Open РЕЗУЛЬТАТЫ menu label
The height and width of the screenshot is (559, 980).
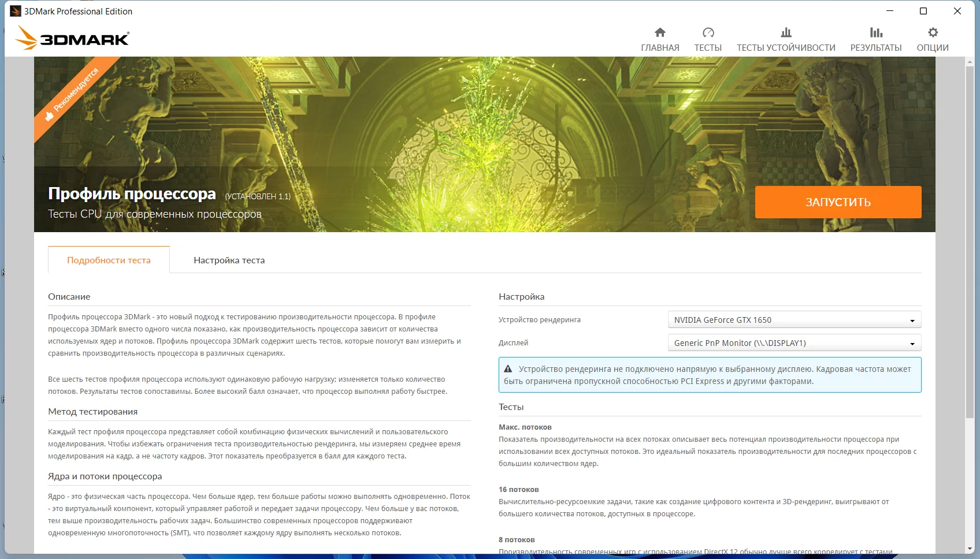(x=876, y=48)
